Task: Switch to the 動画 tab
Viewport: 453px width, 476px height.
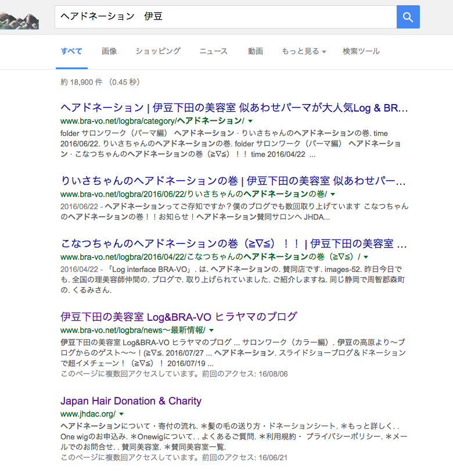Action: click(256, 51)
